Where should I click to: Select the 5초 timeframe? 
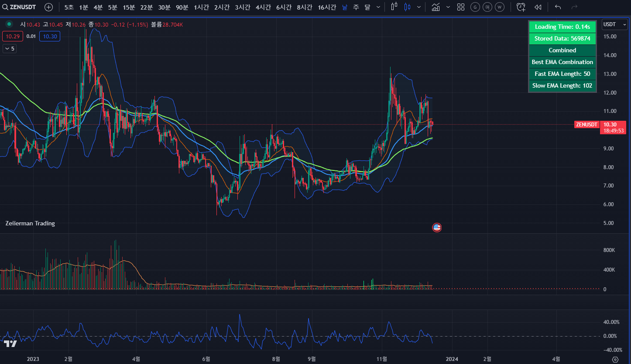tap(69, 7)
